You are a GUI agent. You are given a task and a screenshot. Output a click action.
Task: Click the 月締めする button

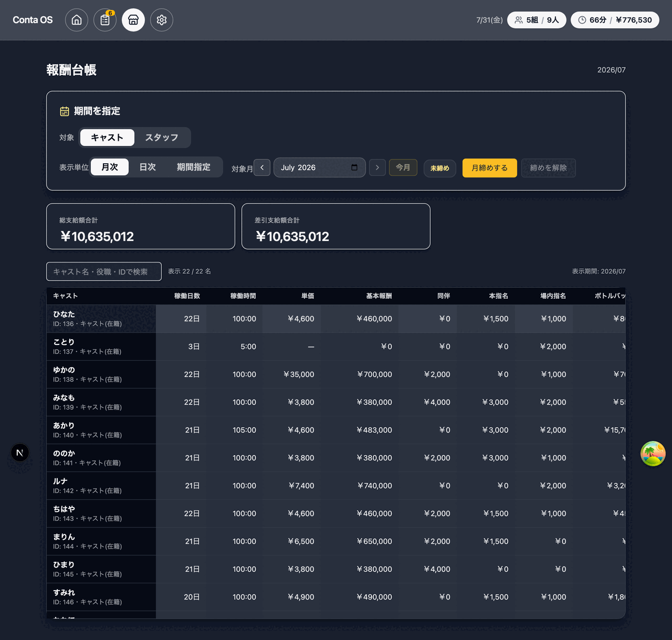(490, 168)
